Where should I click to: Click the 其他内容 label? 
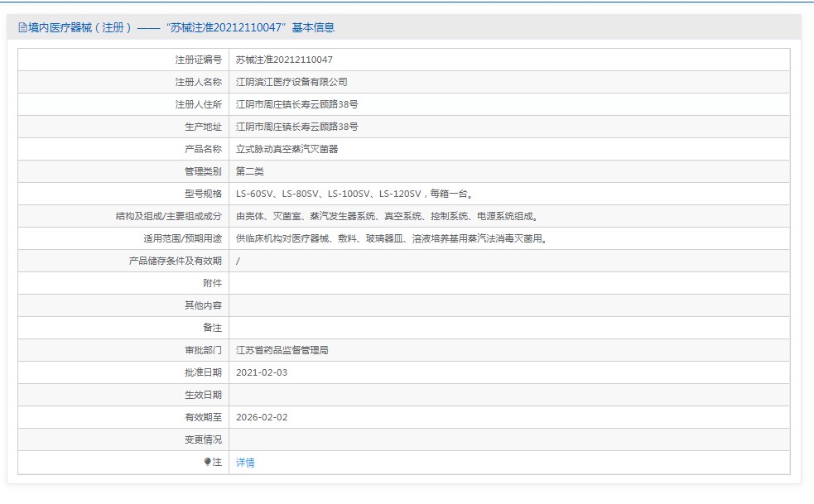(x=203, y=305)
